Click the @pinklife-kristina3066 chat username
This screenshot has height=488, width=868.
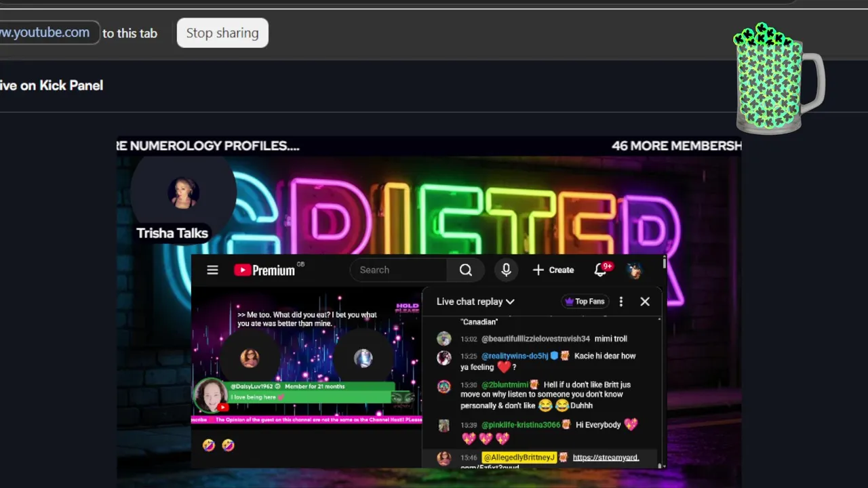tap(521, 425)
